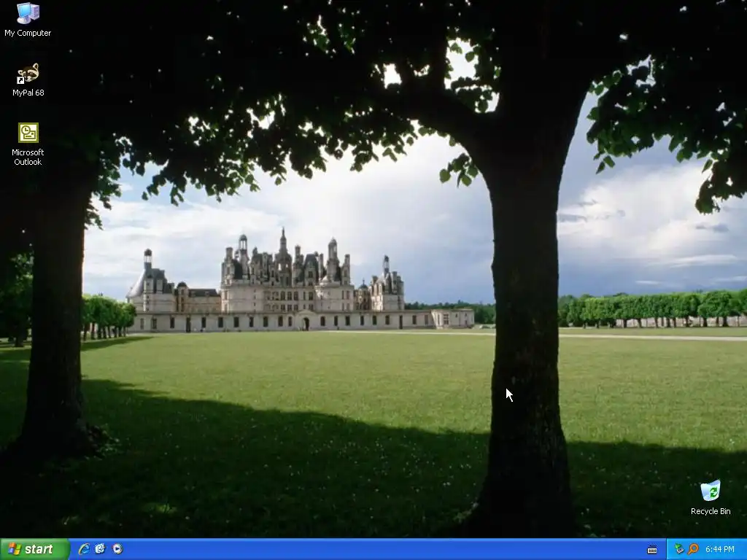The width and height of the screenshot is (747, 560).
Task: Select the Microsoft Outlook desktop icon
Action: (28, 144)
